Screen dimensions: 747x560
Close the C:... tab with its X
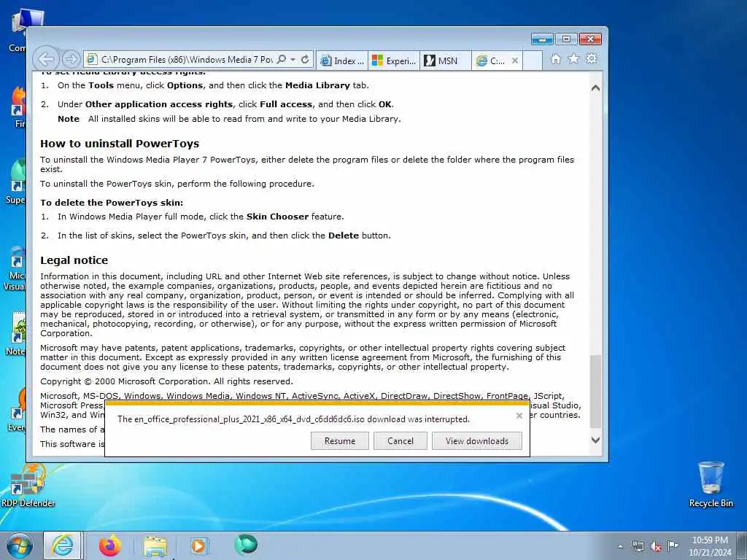[x=515, y=61]
